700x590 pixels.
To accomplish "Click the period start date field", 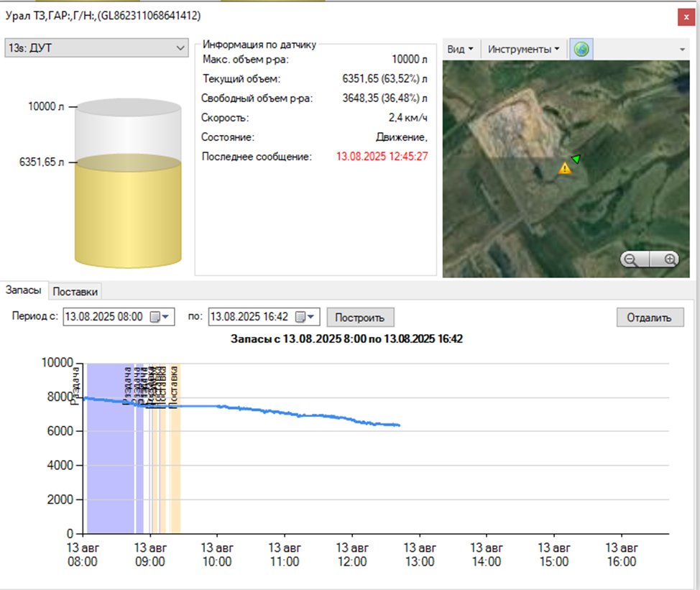I will pos(105,317).
